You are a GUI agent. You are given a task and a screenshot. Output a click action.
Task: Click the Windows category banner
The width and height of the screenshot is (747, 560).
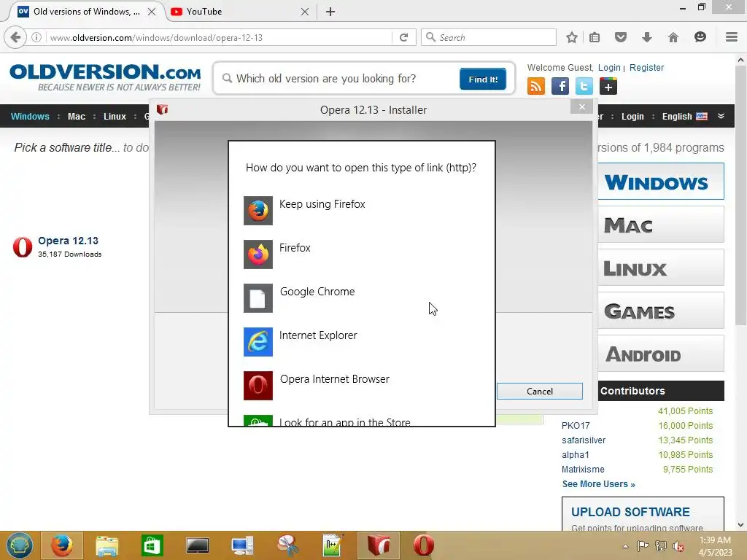click(661, 182)
